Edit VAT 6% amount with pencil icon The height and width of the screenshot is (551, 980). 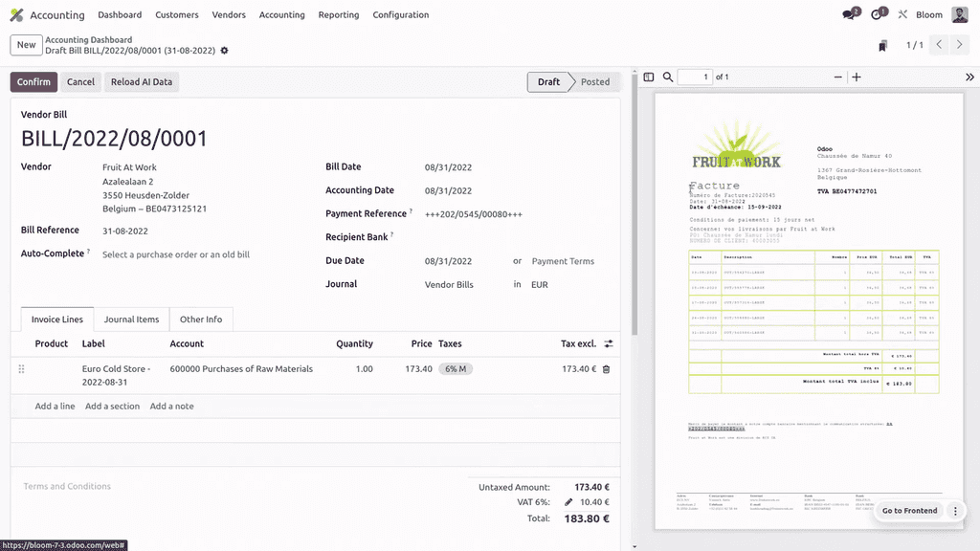point(568,502)
